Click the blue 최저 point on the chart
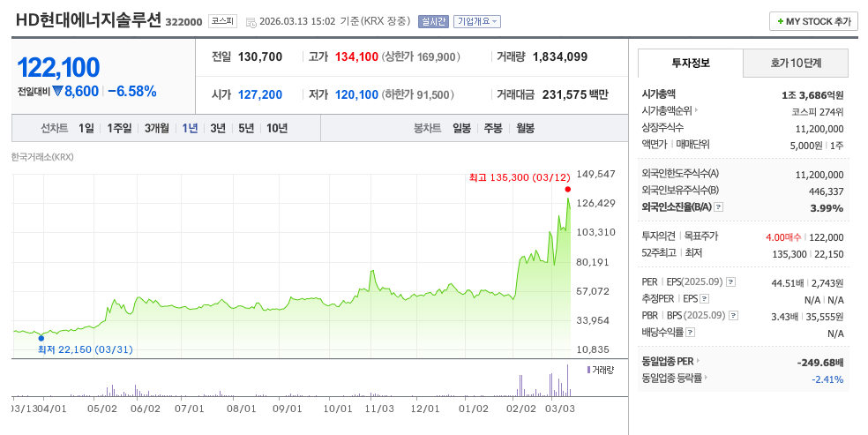This screenshot has height=435, width=868. click(x=41, y=338)
